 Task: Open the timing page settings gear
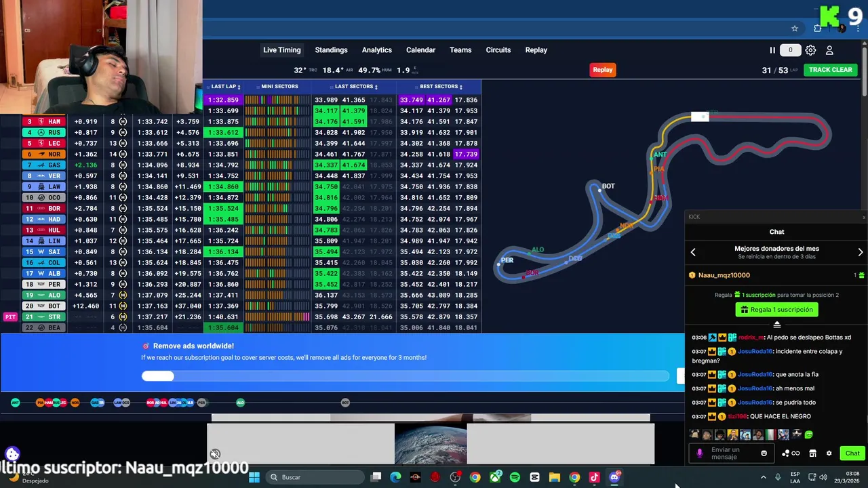pos(810,50)
